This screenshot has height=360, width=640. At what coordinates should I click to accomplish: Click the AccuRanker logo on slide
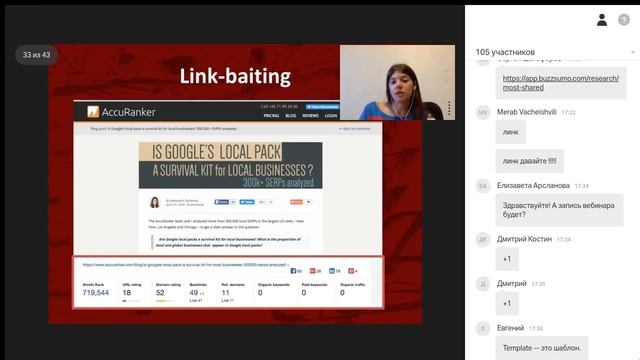click(x=121, y=112)
